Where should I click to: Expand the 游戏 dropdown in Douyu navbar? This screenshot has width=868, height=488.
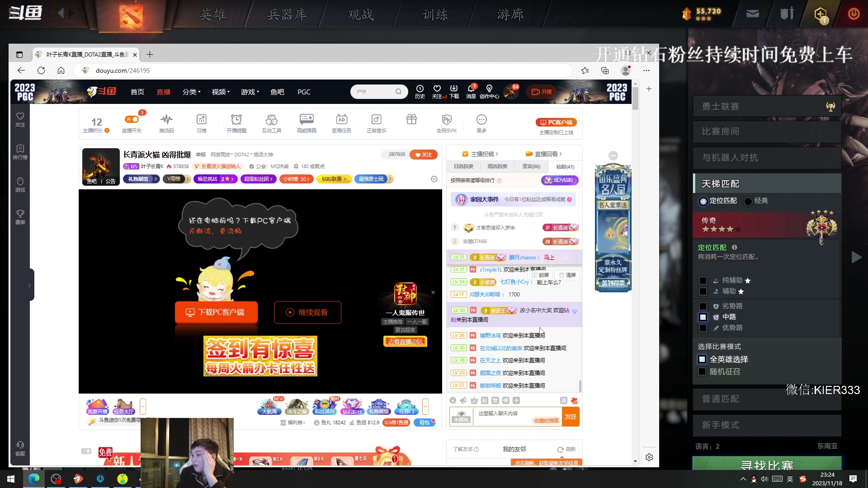[250, 92]
